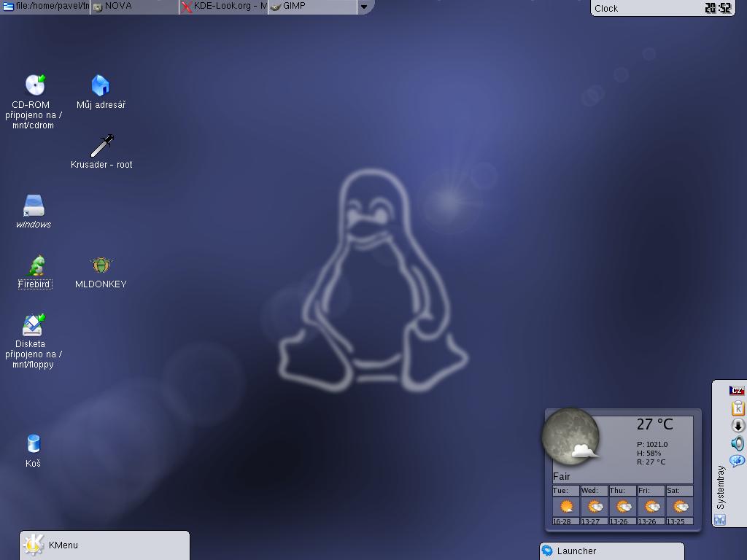Open the Můj adresář home folder icon
The image size is (747, 560).
tap(101, 85)
